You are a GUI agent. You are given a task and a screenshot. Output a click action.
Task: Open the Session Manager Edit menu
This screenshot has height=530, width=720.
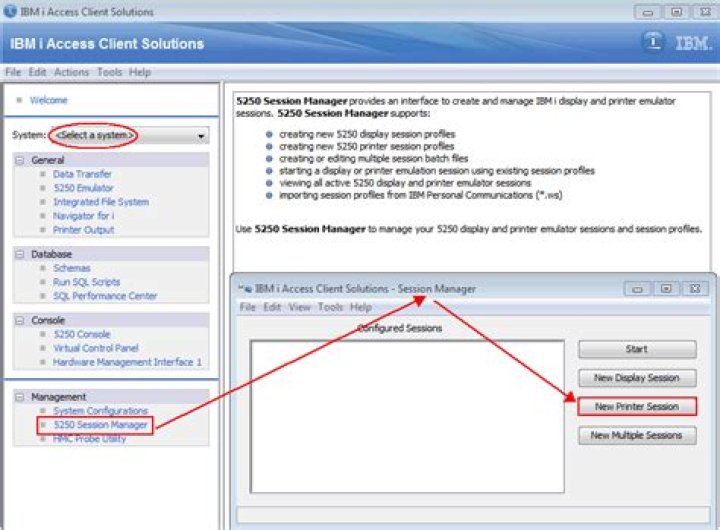click(x=272, y=307)
